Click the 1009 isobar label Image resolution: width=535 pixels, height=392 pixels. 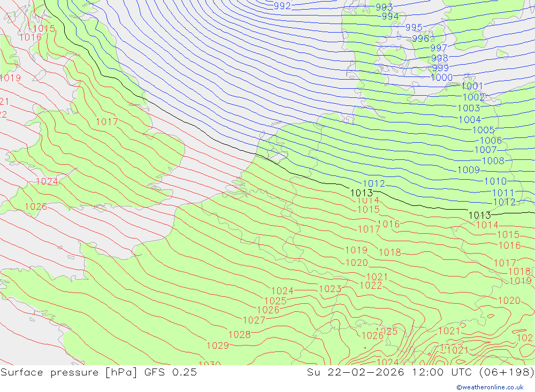point(469,170)
